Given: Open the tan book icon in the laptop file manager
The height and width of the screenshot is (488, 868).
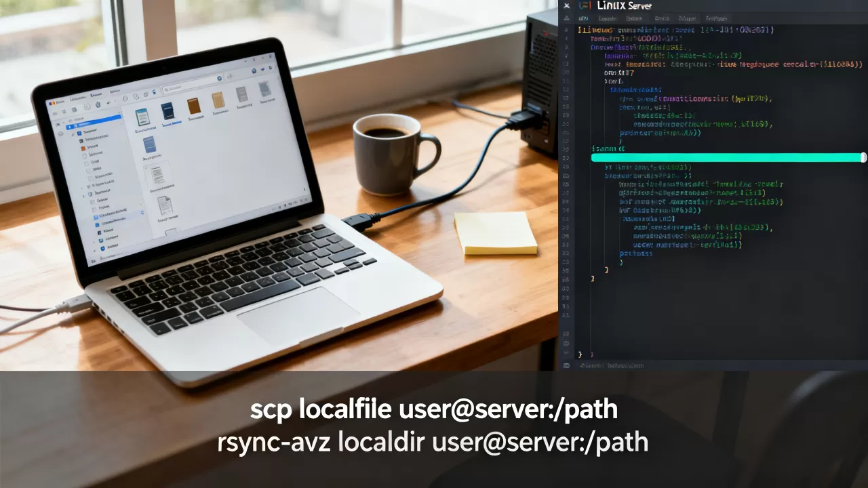Looking at the screenshot, I should tap(218, 101).
